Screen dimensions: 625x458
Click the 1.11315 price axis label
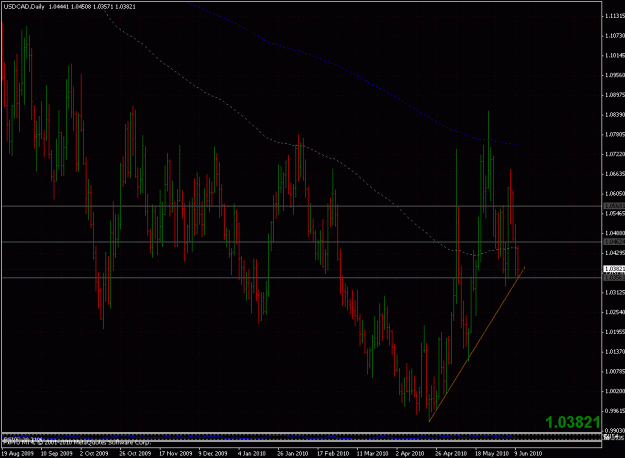point(614,16)
